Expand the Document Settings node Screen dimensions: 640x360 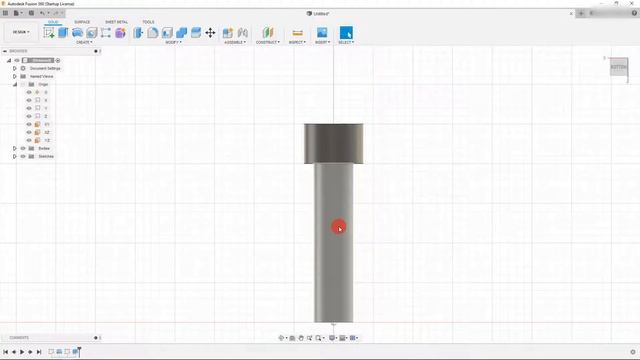(x=15, y=69)
